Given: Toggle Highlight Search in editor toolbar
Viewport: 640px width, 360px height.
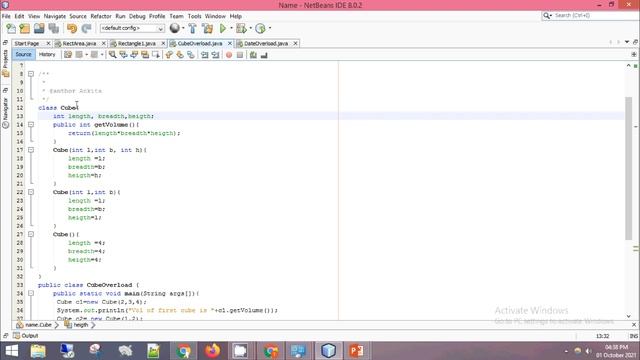Looking at the screenshot, I should 145,55.
